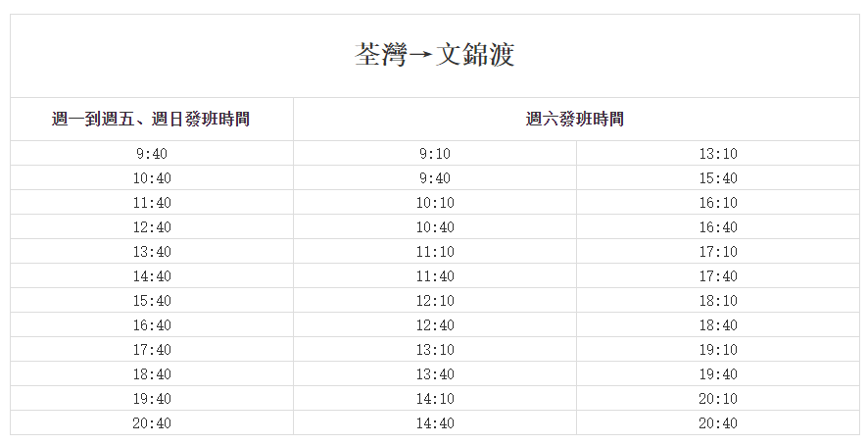Select the 20:10 departure time

coord(718,399)
